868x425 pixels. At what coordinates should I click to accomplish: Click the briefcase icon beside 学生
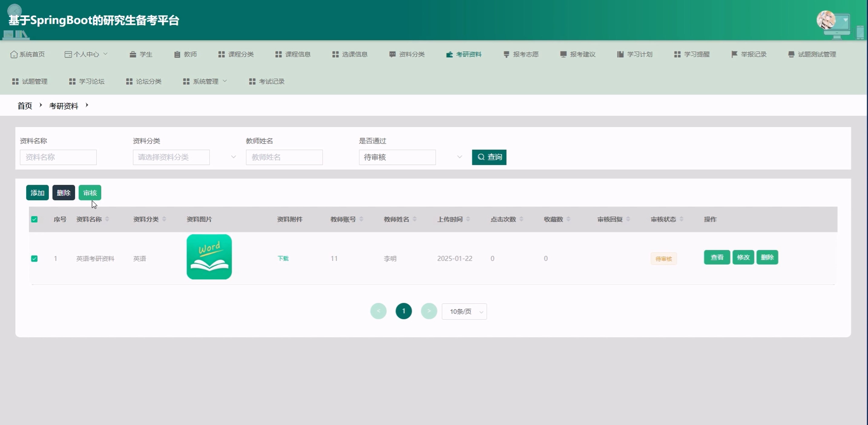tap(133, 54)
